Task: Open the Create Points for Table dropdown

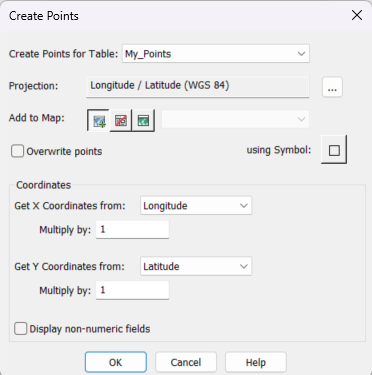Action: click(216, 54)
